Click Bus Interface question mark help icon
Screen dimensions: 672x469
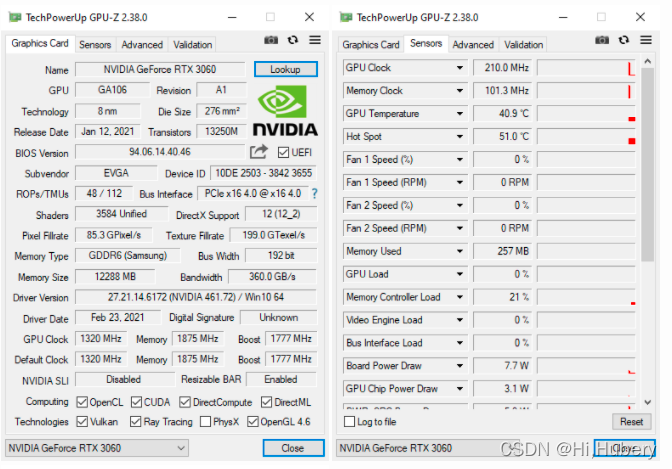(x=315, y=194)
